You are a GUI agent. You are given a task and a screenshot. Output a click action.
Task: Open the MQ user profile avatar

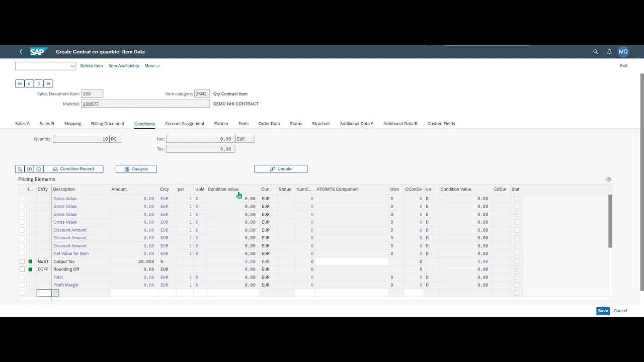click(x=623, y=52)
